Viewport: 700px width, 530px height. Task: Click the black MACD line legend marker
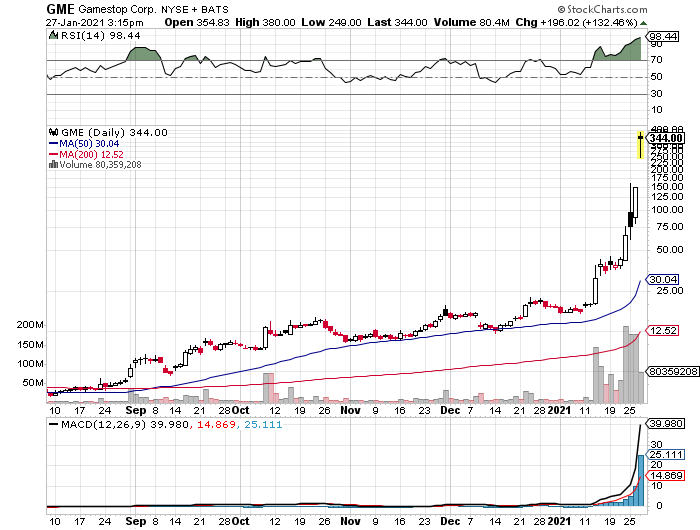coord(53,424)
